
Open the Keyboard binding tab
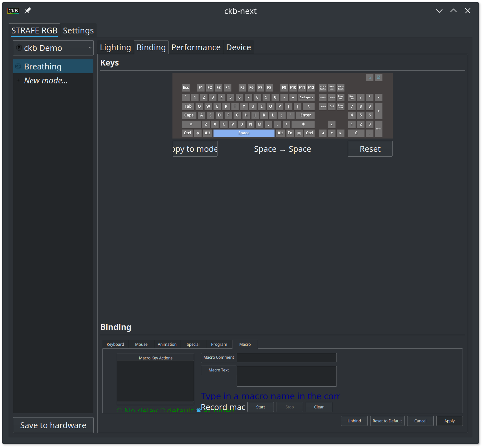(115, 345)
